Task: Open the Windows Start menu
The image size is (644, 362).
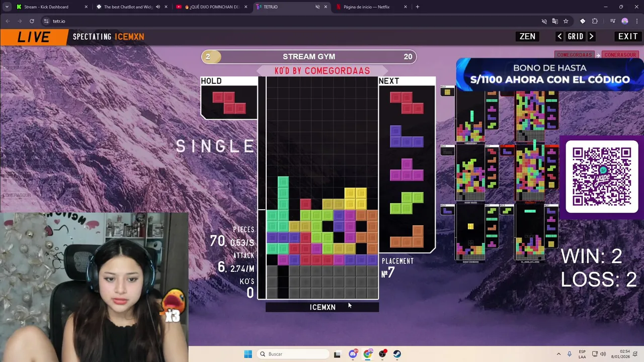Action: tap(248, 354)
